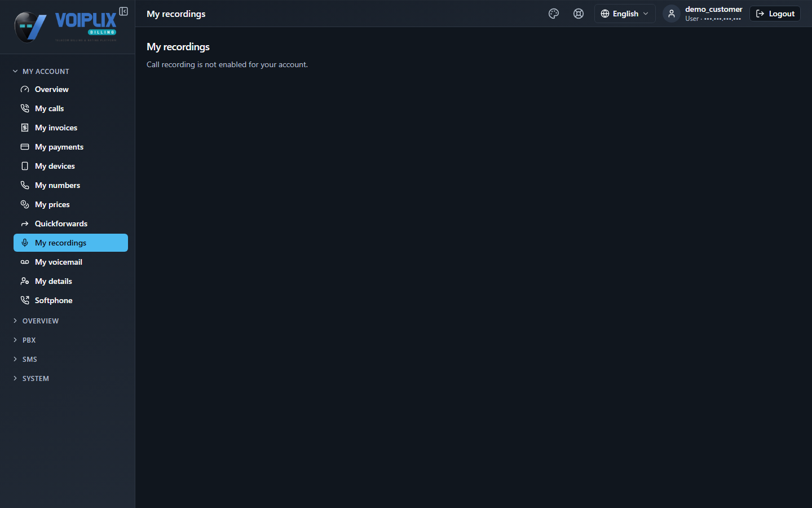Select My payments in sidebar
Viewport: 812px width, 508px height.
click(x=70, y=147)
